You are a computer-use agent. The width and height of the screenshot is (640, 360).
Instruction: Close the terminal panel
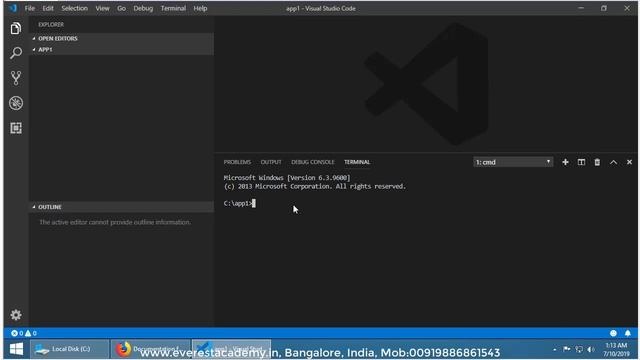pos(629,162)
